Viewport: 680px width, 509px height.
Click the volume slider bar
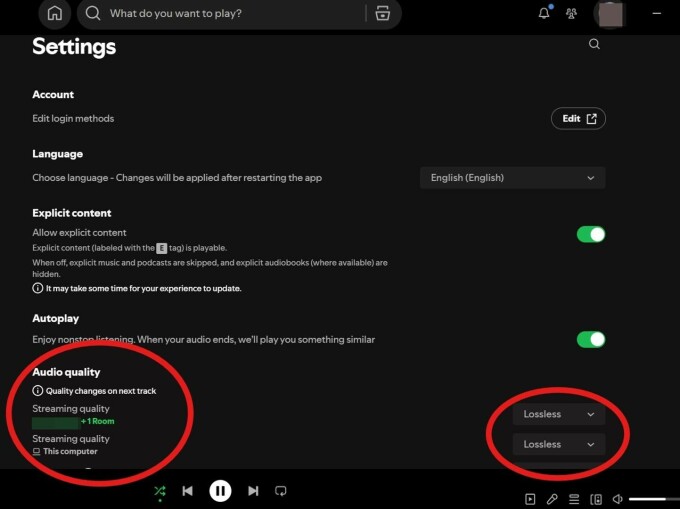(650, 499)
